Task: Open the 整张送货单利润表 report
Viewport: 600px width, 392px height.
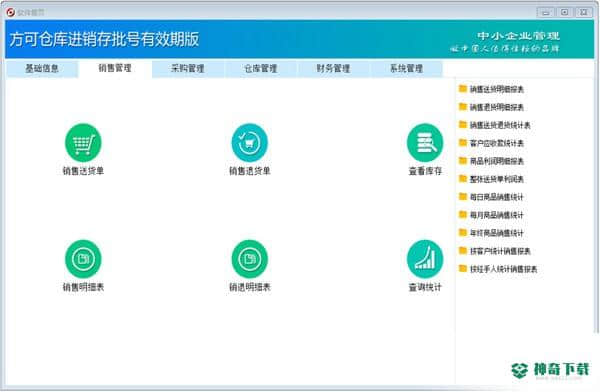Action: tap(496, 179)
